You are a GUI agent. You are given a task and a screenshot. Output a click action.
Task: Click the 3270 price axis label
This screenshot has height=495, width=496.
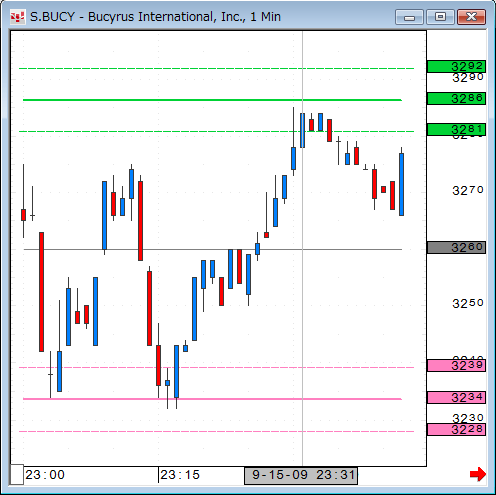(468, 191)
